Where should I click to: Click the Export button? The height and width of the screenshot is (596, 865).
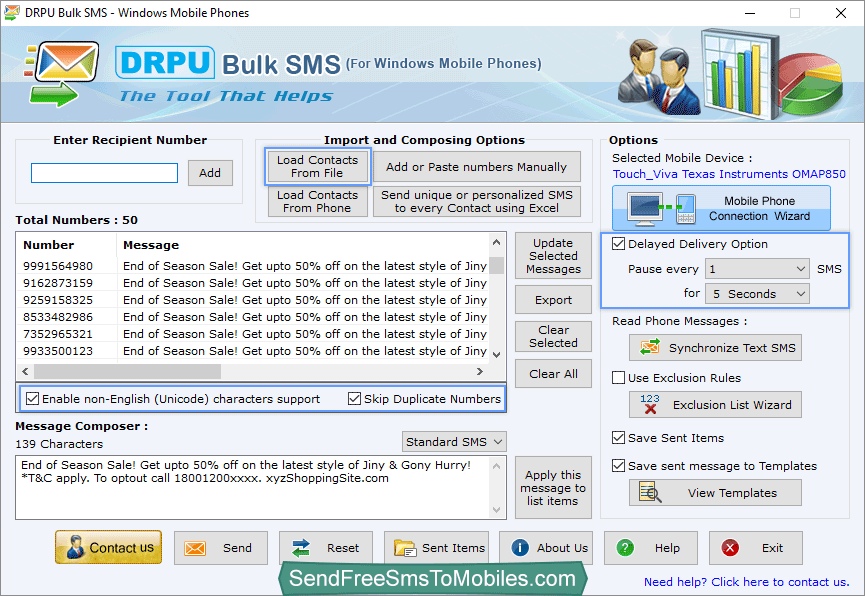[x=553, y=300]
